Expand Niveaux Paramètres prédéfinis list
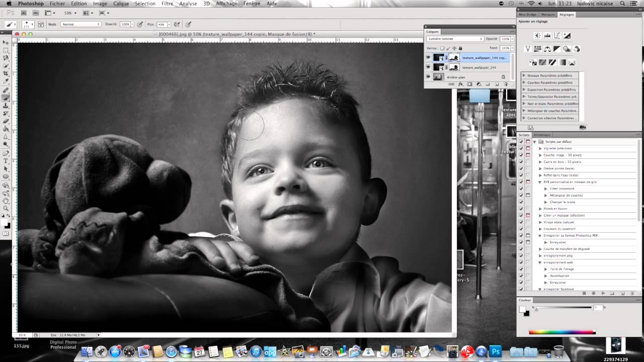The width and height of the screenshot is (644, 362). (524, 75)
